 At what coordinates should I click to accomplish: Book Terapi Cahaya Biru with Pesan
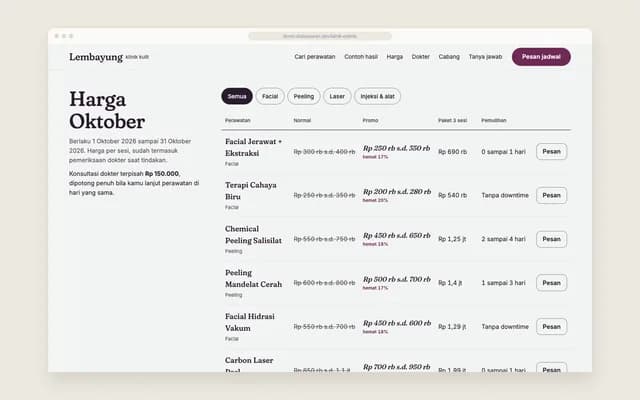pyautogui.click(x=551, y=196)
